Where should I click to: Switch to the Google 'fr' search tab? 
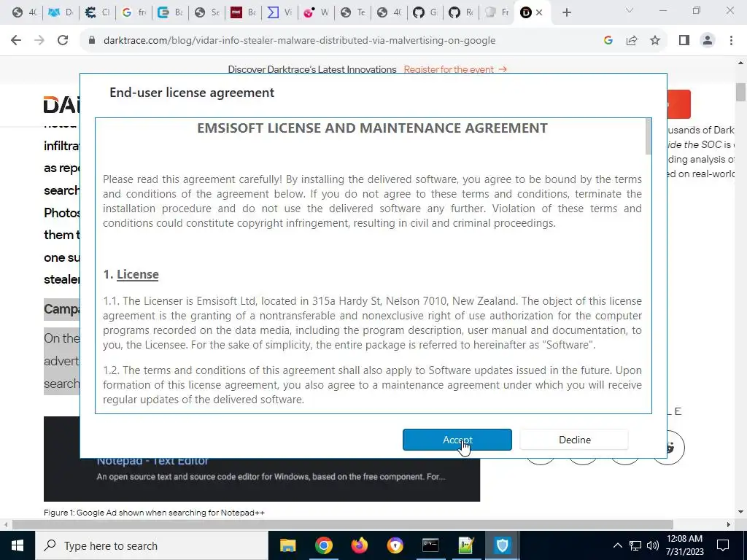click(133, 12)
